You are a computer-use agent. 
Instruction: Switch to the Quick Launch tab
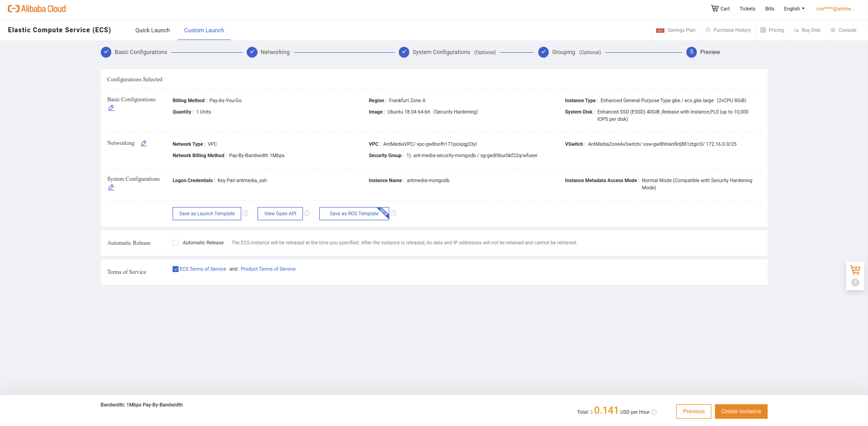click(x=153, y=30)
